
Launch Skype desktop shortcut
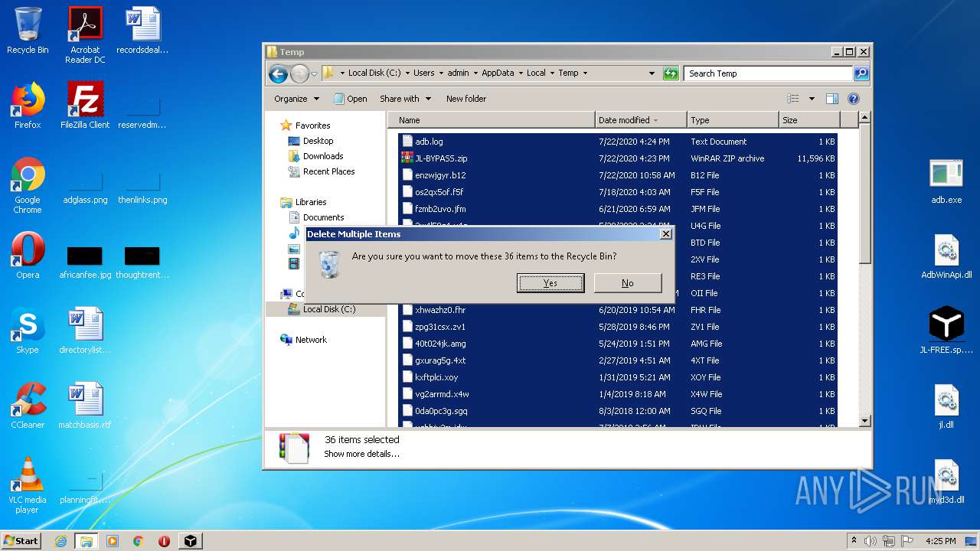(28, 331)
